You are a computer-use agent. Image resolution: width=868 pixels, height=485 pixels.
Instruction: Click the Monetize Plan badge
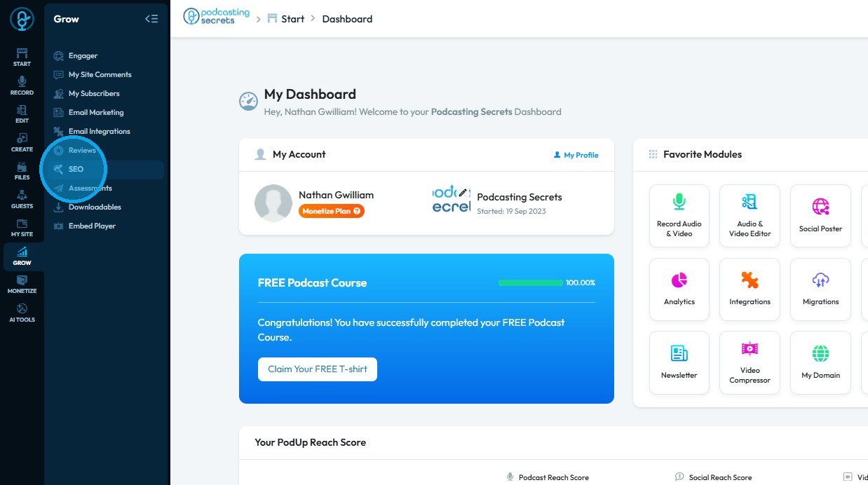pos(332,211)
